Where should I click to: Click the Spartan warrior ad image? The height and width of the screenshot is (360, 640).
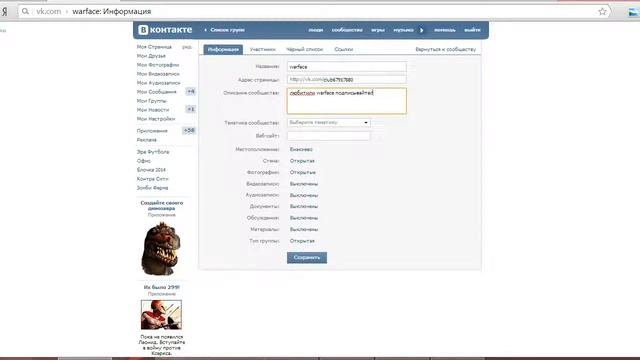pos(161,315)
